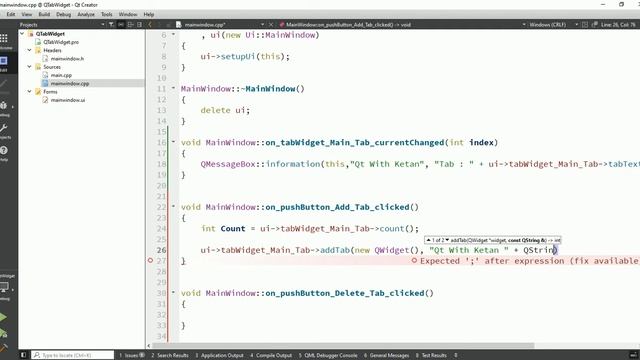The image size is (640, 360).
Task: Click the Line 26, Col 76 indicator
Action: [x=618, y=24]
